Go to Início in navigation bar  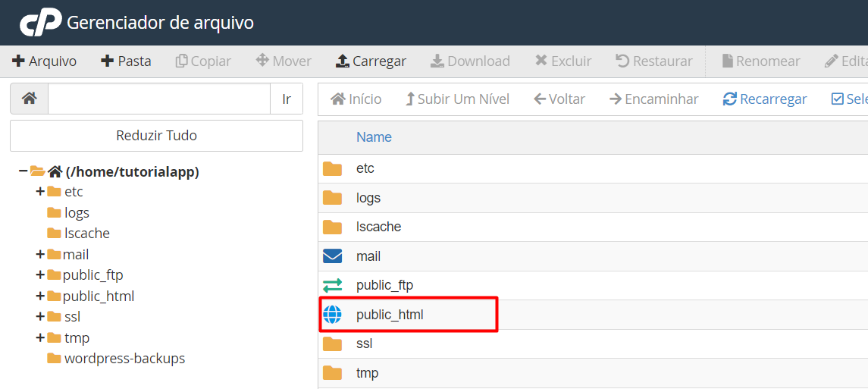(356, 99)
